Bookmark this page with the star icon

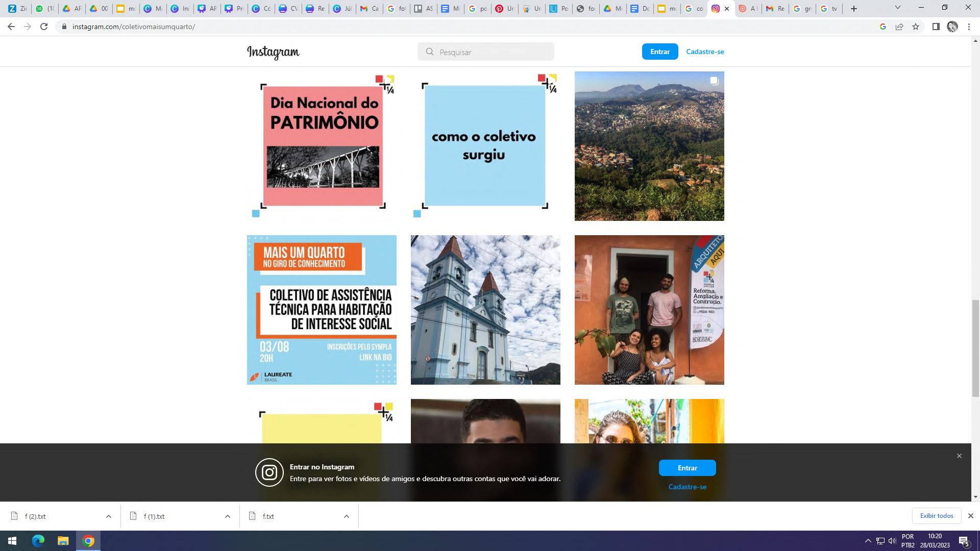tap(916, 27)
